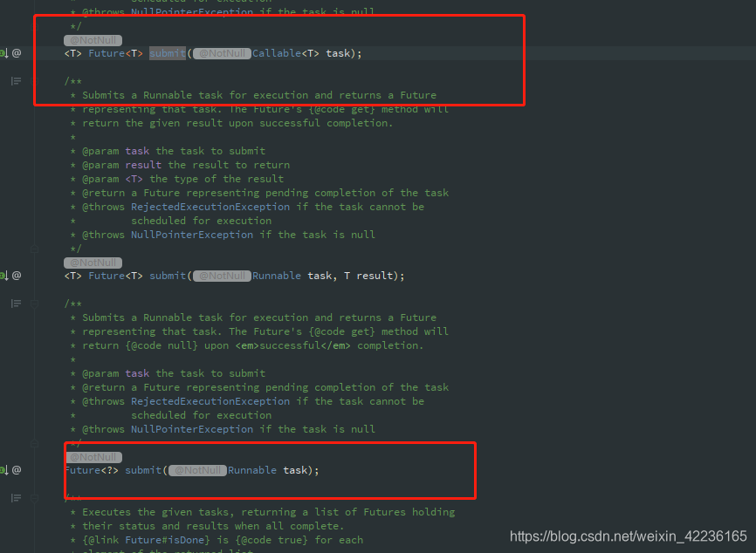
Task: Click the @NotNull hint before Callable<T> parameter
Action: [x=222, y=53]
